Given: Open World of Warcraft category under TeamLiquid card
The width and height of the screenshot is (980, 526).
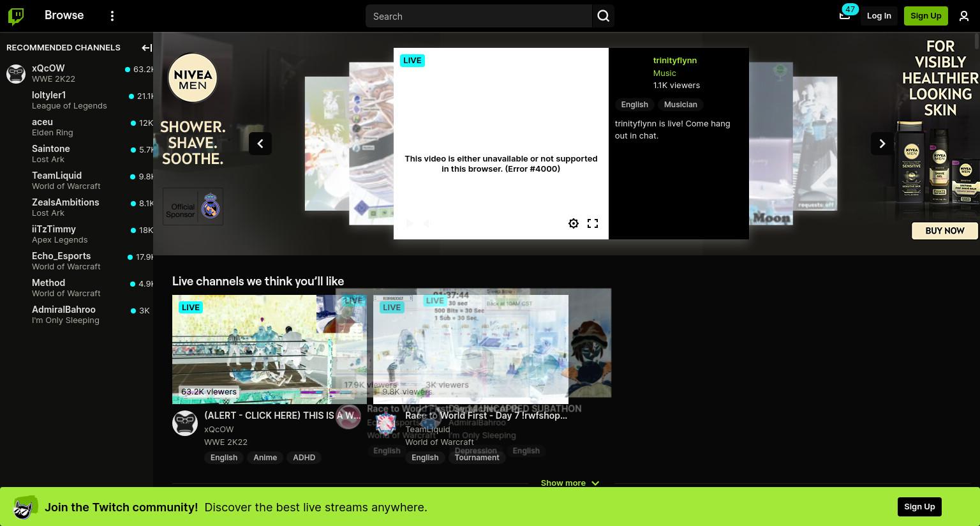Looking at the screenshot, I should pos(440,442).
